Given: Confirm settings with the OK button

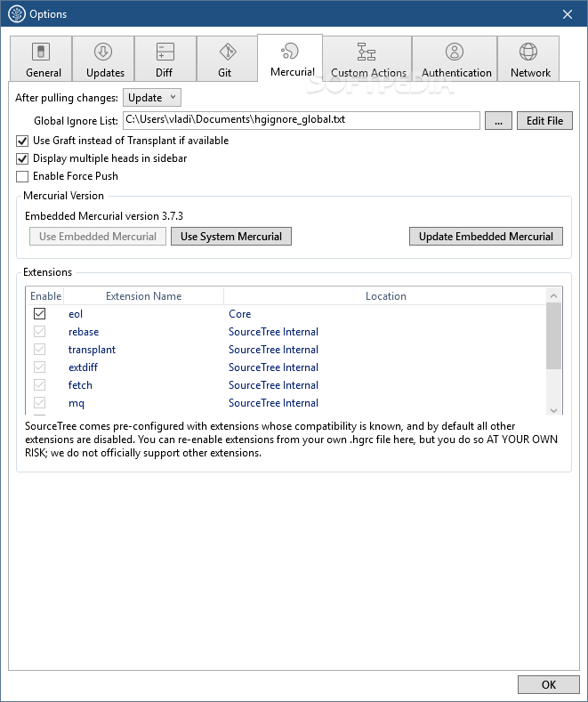Looking at the screenshot, I should click(549, 684).
